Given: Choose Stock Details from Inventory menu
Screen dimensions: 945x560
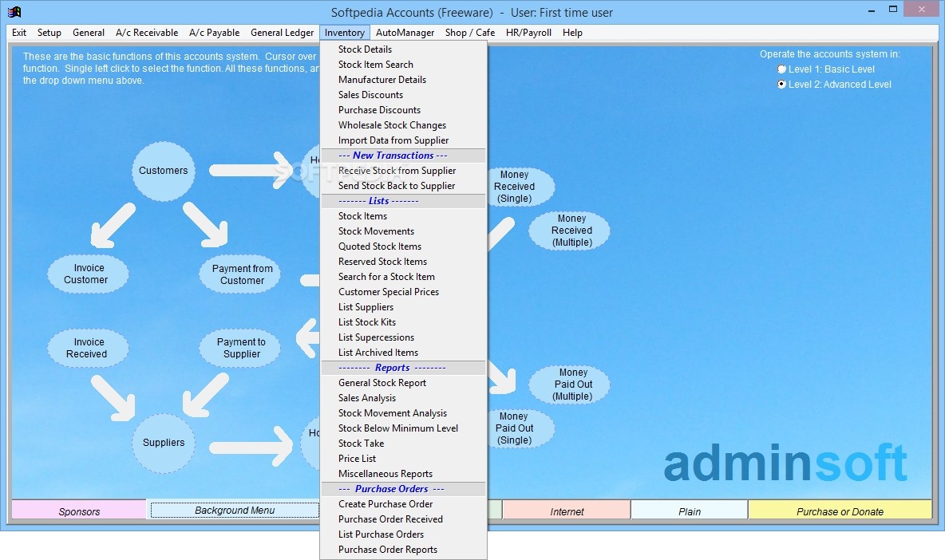Looking at the screenshot, I should [x=403, y=49].
